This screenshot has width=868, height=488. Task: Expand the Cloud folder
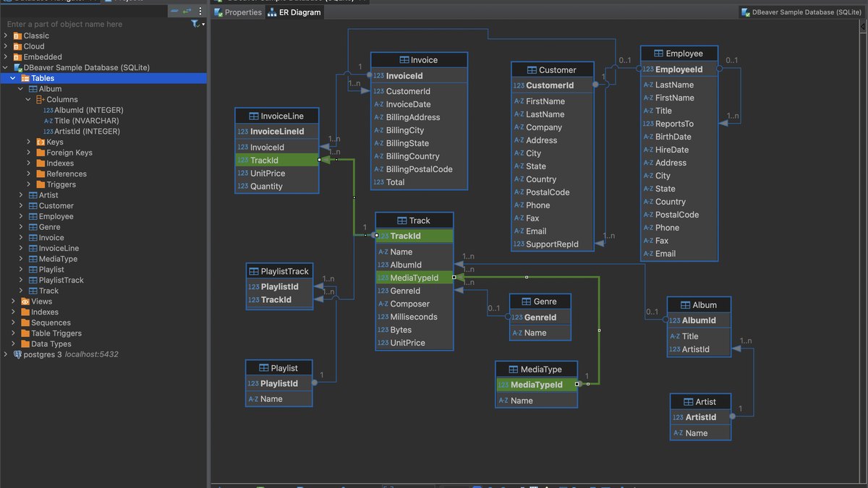(x=6, y=46)
